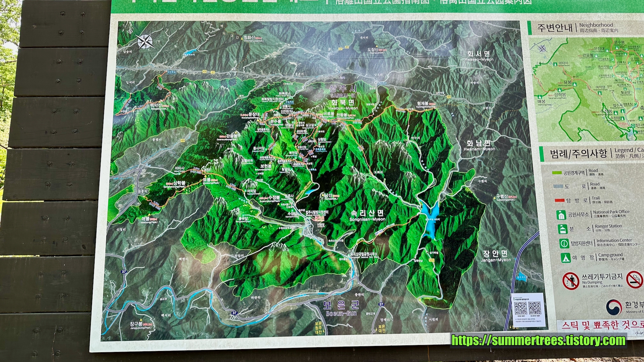Viewport: 644px width, 362px height.
Task: Click the left QR code
Action: [520, 308]
